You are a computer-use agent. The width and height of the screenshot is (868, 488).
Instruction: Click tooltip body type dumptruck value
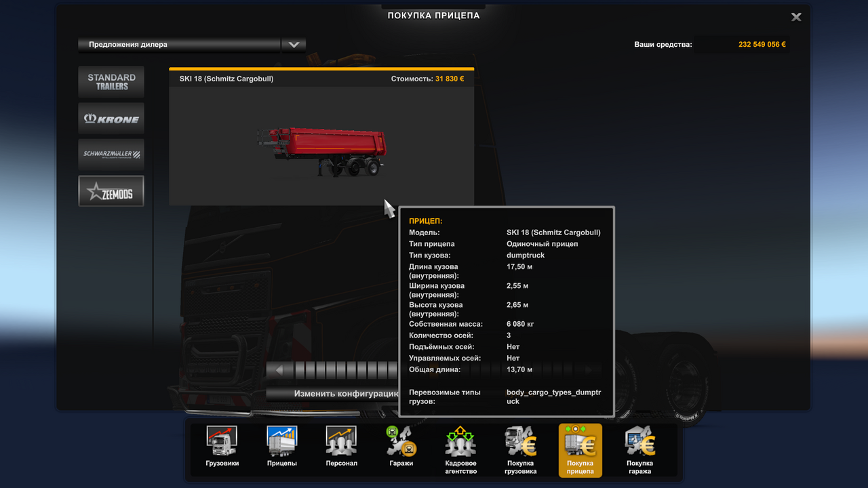tap(526, 256)
